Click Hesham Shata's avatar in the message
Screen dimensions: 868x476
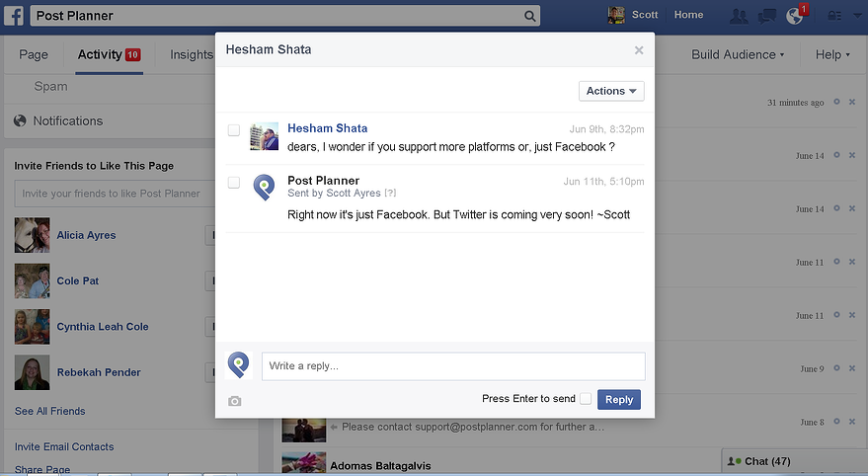click(x=264, y=136)
